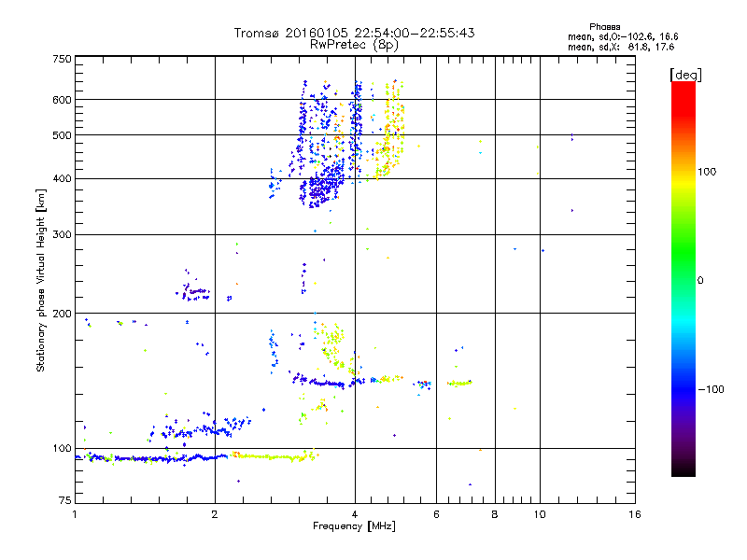Click the x-axis tick label "4"

355,514
